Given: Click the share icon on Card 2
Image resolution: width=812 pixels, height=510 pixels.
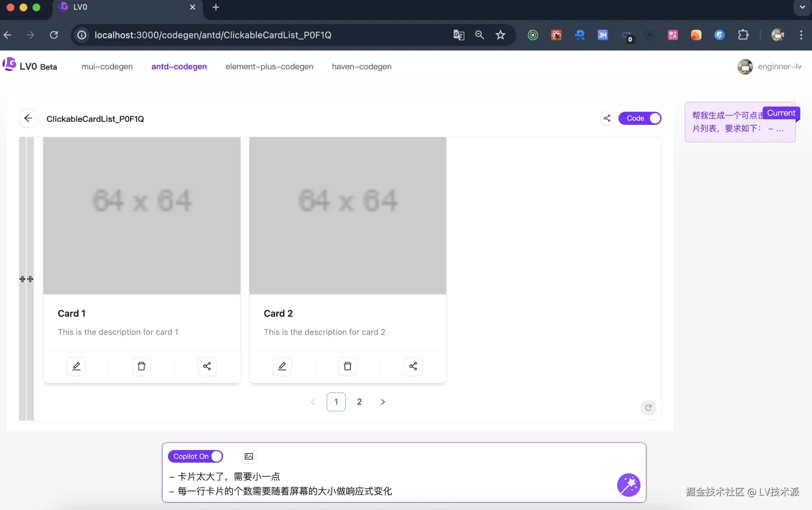Looking at the screenshot, I should (413, 366).
